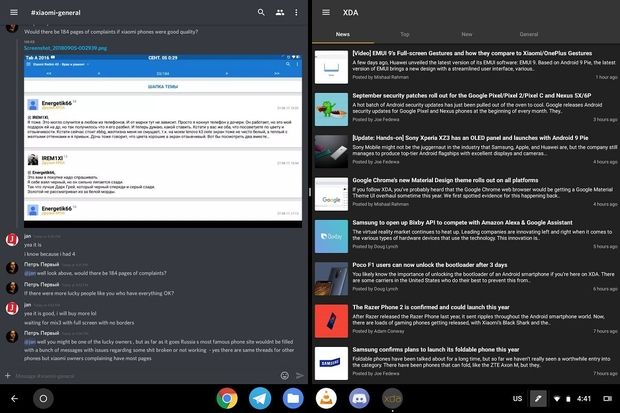Click 'Posted by Adam Conway' under Razer article

point(378,331)
